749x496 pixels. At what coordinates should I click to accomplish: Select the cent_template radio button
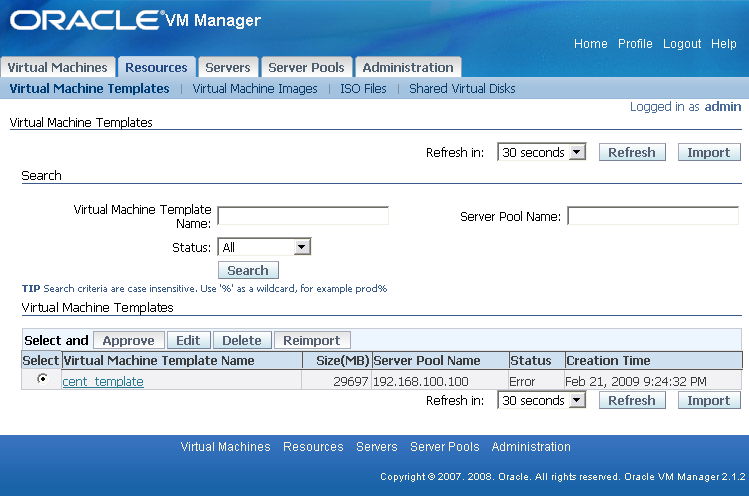tap(43, 379)
